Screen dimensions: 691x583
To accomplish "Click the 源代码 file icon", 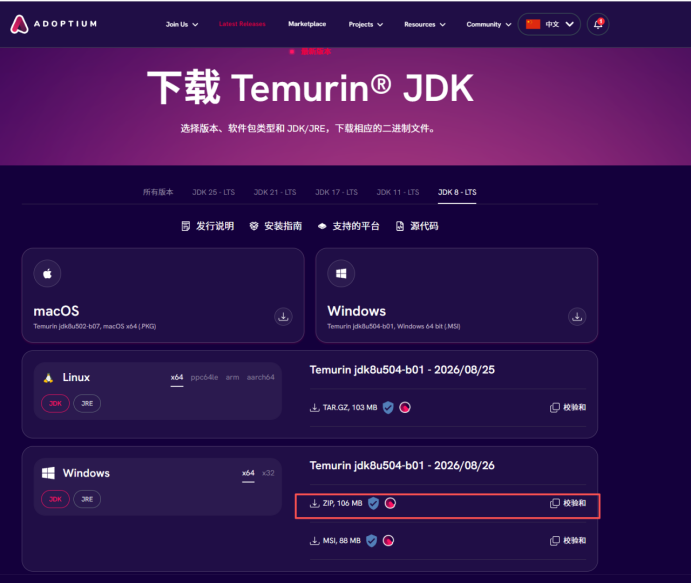I will pyautogui.click(x=400, y=226).
